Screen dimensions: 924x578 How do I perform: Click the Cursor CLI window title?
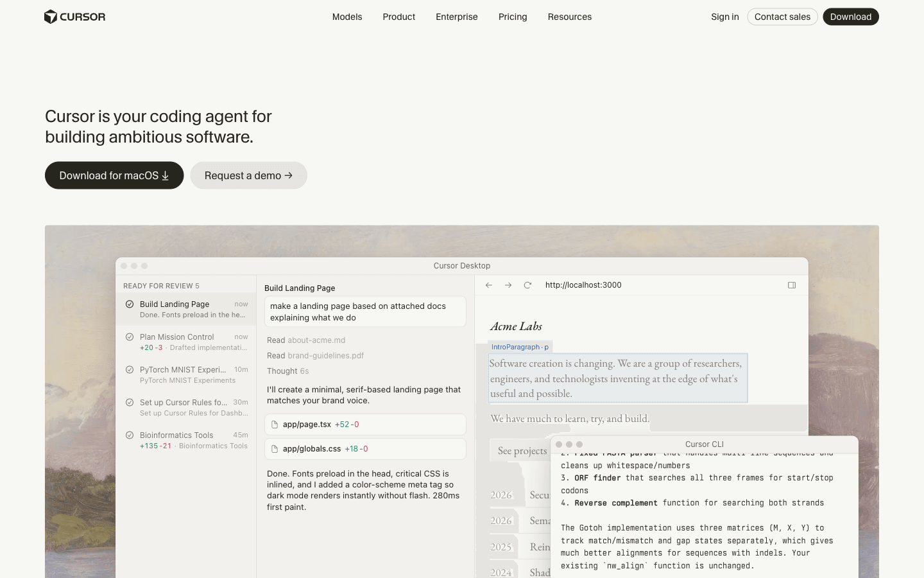pyautogui.click(x=704, y=444)
